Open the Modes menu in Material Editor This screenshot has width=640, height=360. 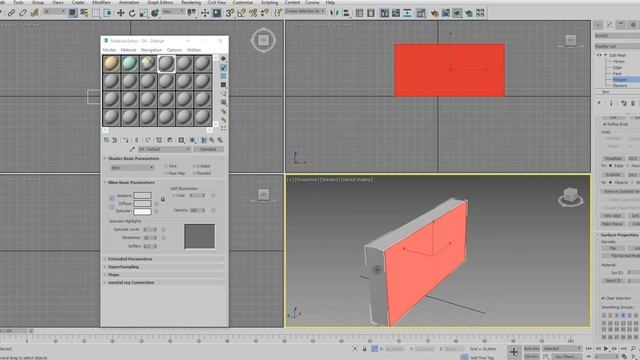(109, 50)
